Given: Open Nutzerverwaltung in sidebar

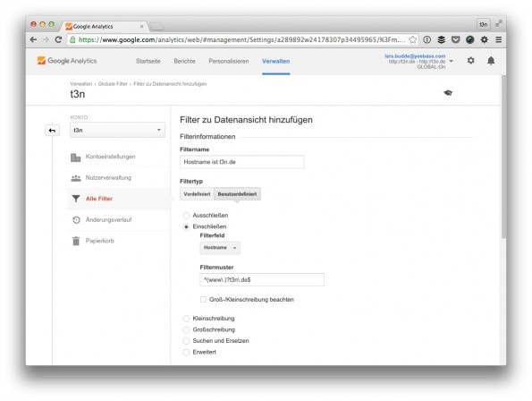Looking at the screenshot, I should tap(108, 177).
